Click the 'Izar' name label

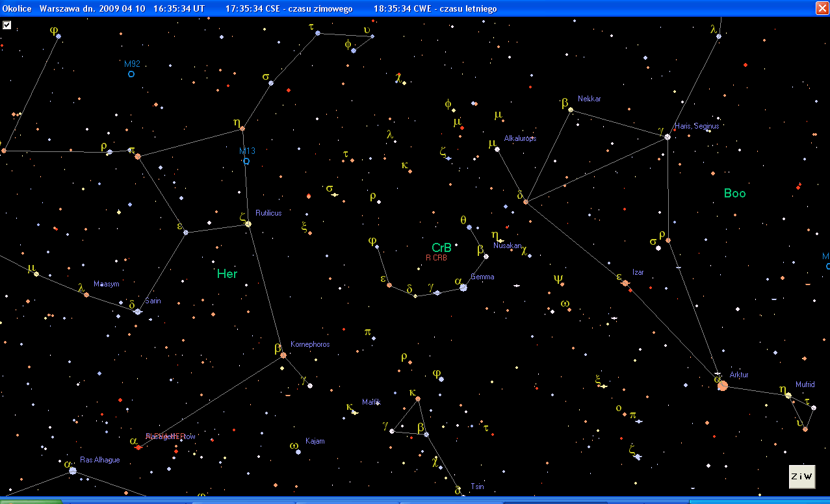[x=638, y=272]
